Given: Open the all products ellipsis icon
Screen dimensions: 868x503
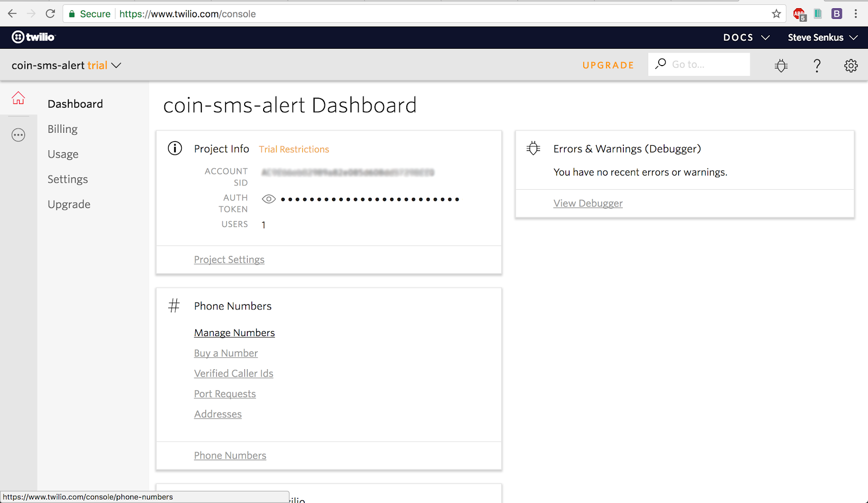Looking at the screenshot, I should pyautogui.click(x=18, y=135).
